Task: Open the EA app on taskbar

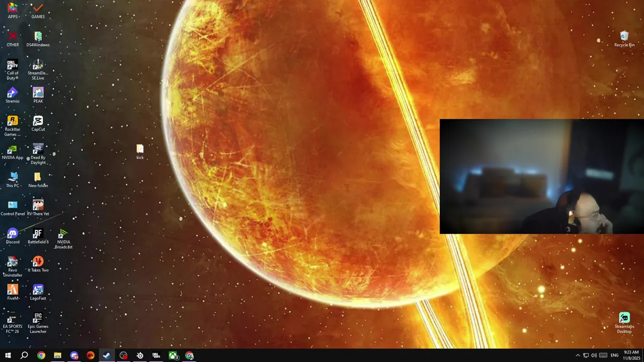Action: [91, 355]
